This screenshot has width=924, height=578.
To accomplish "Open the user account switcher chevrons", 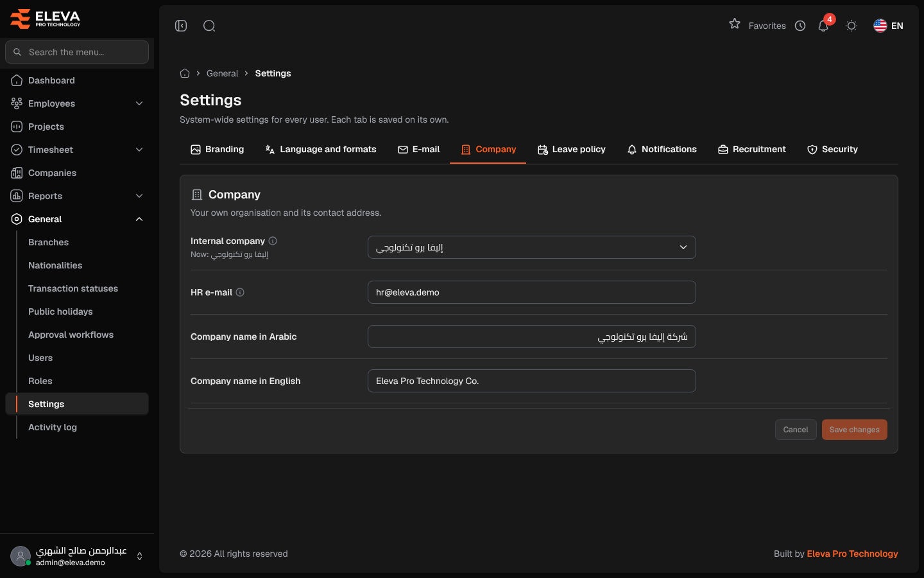I will tap(139, 556).
